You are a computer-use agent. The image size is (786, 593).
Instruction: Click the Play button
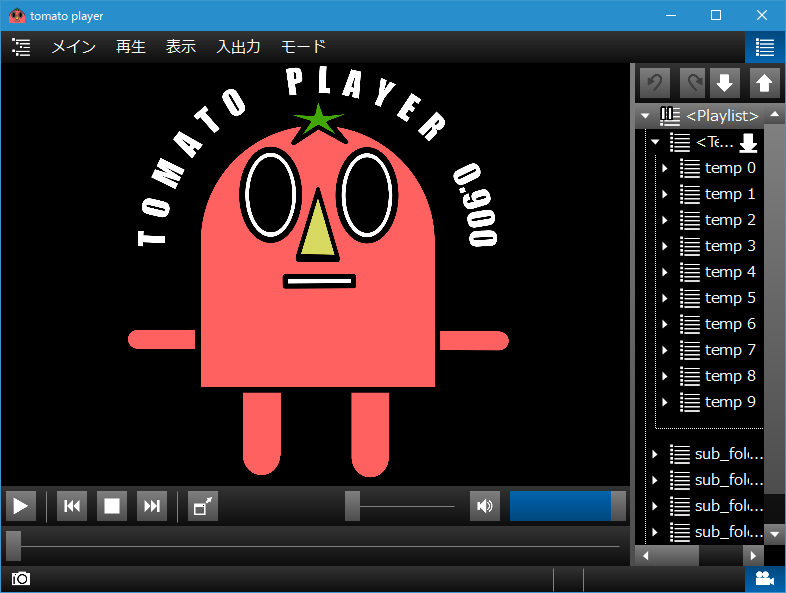20,506
